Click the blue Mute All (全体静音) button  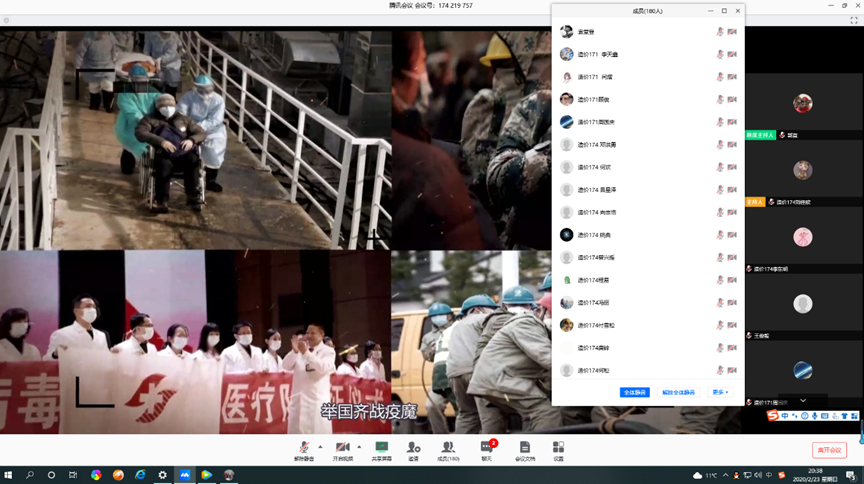(x=635, y=392)
